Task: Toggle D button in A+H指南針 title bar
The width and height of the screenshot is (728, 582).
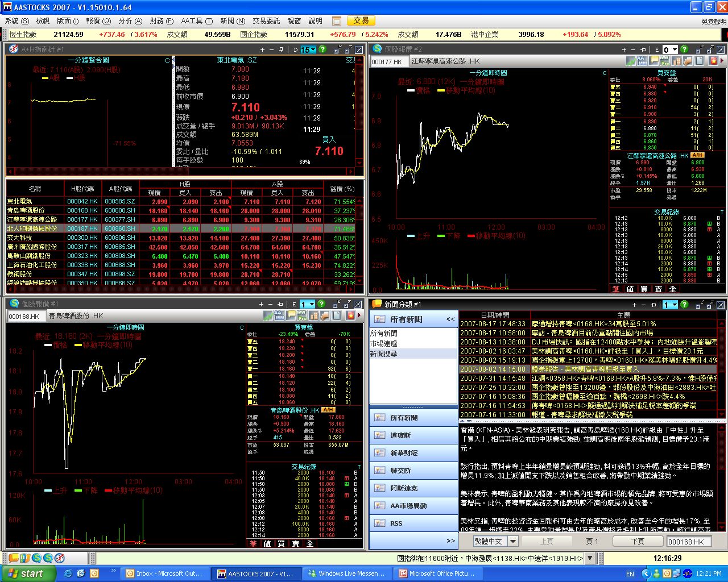Action: coord(295,49)
